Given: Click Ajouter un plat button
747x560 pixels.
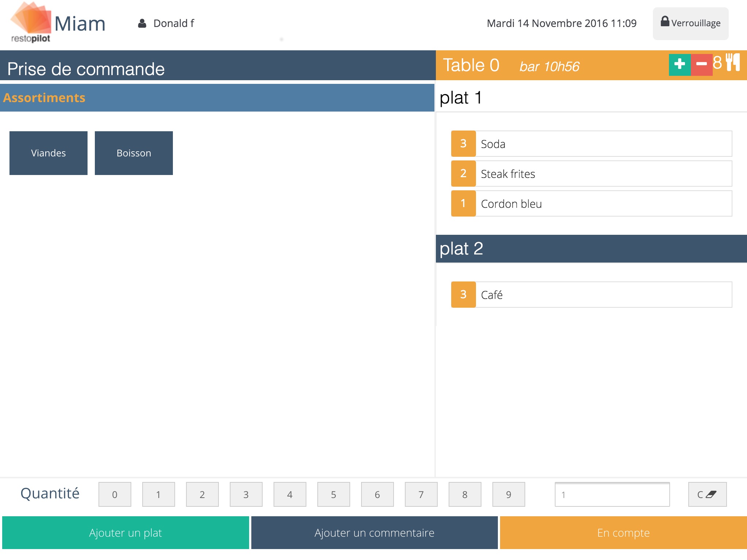Looking at the screenshot, I should [x=125, y=533].
